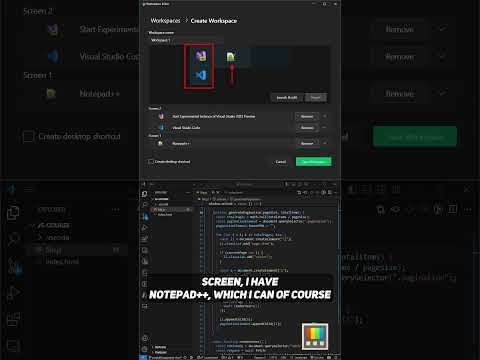Cancel workspace creation

pos(281,162)
